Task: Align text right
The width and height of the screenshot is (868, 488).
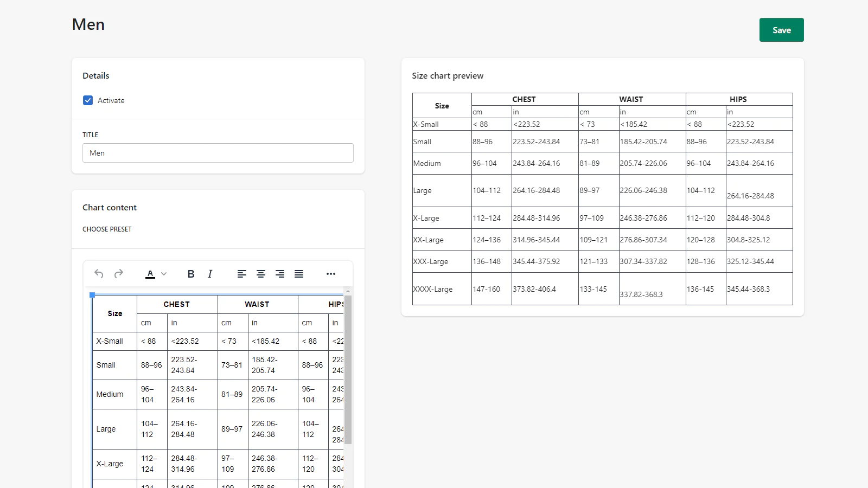Action: 280,274
